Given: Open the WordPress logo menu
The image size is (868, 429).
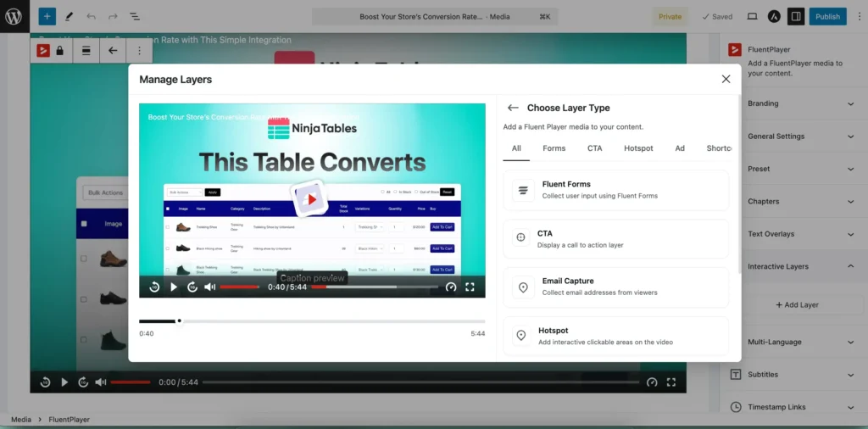Looking at the screenshot, I should click(x=14, y=17).
